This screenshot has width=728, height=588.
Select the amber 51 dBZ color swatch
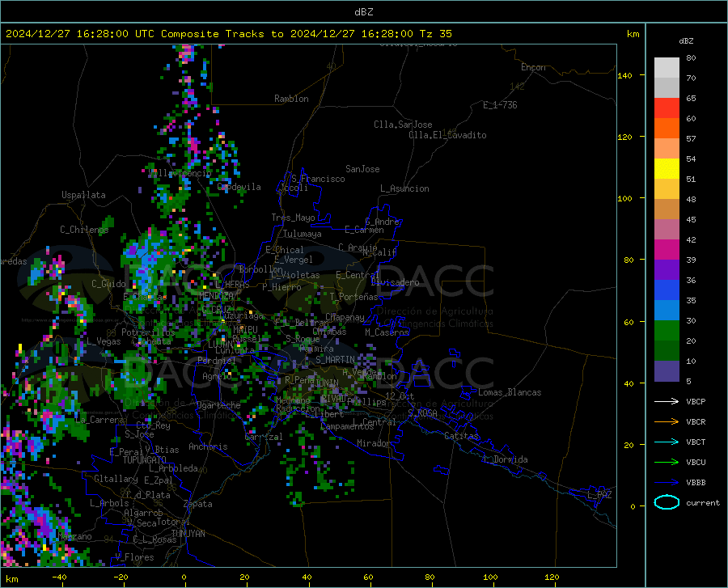667,189
